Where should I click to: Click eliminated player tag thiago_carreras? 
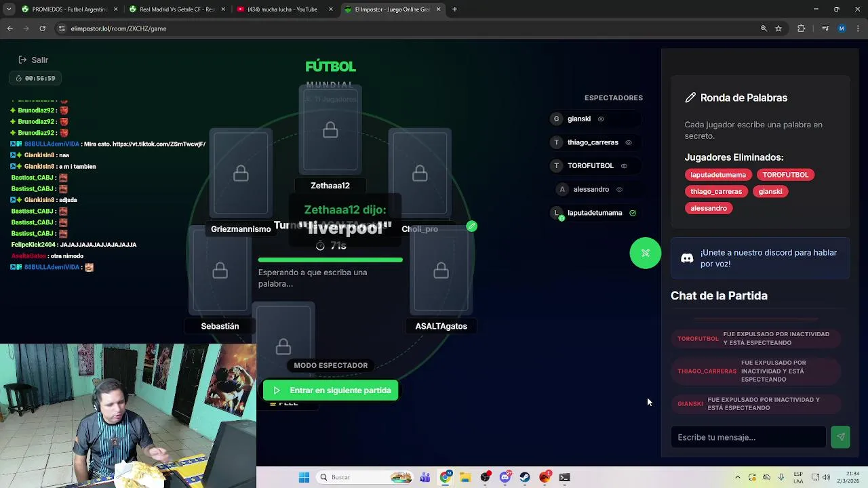pos(716,192)
